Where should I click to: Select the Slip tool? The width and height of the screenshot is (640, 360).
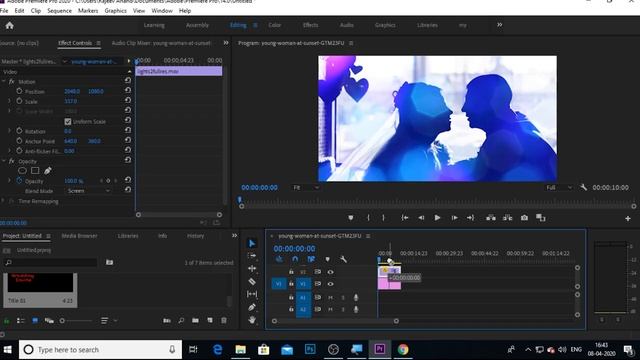click(x=252, y=294)
